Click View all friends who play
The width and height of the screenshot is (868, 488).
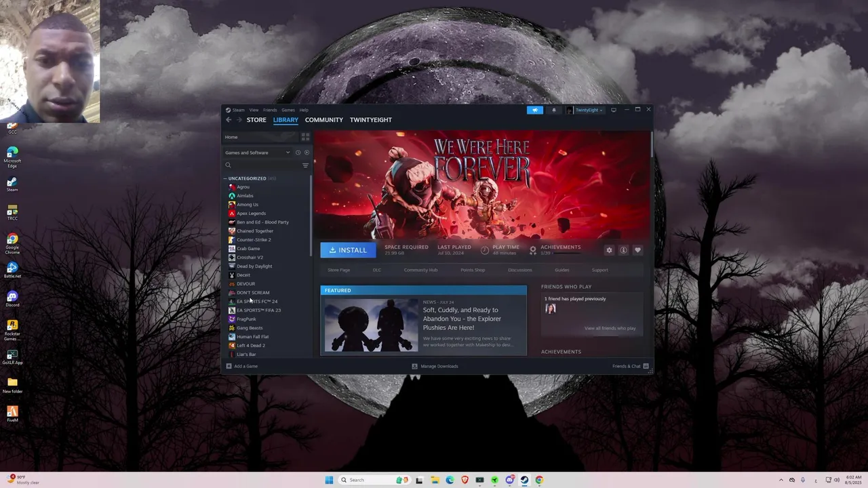610,328
